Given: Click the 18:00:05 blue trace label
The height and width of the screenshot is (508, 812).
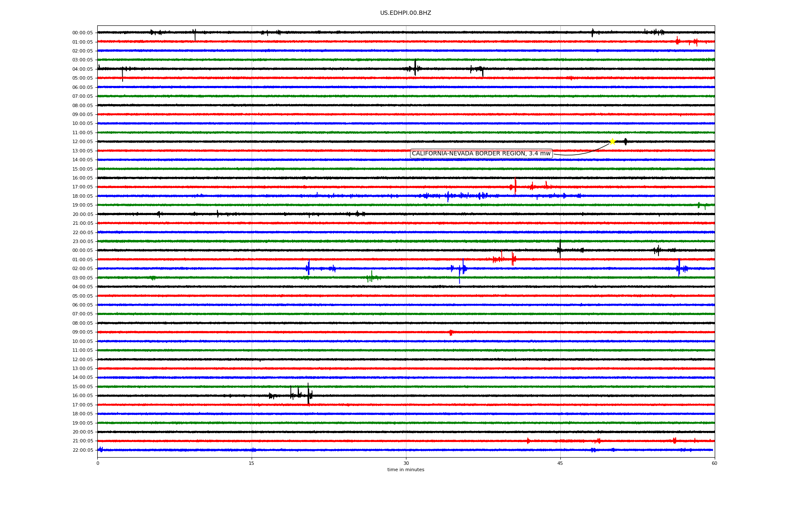Looking at the screenshot, I should point(82,196).
